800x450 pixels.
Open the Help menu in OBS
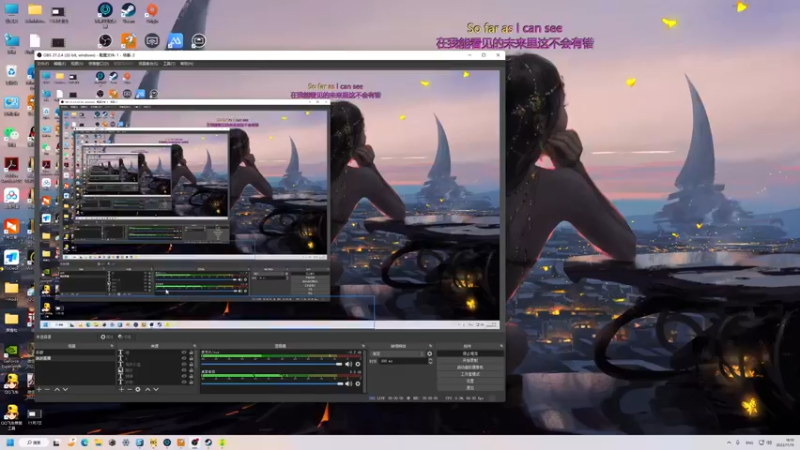coord(187,64)
